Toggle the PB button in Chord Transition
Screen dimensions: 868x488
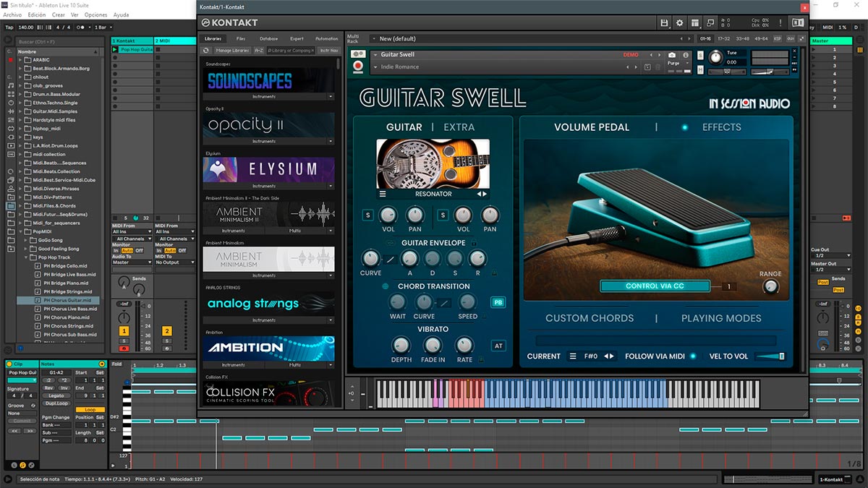coord(498,302)
